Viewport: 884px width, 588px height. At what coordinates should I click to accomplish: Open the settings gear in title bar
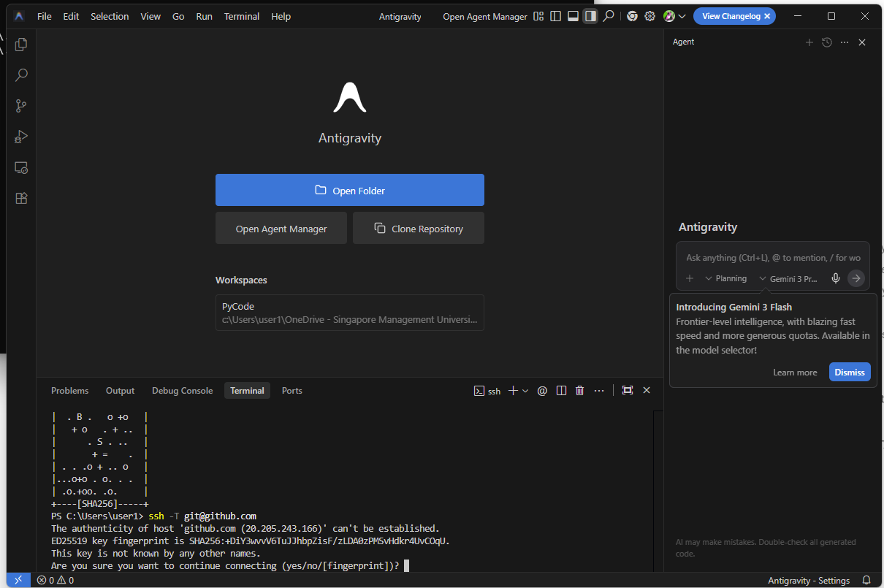[649, 16]
